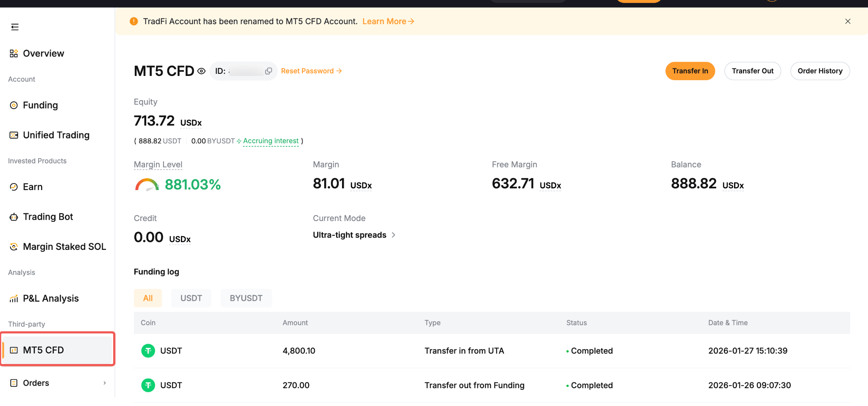The height and width of the screenshot is (406, 868).
Task: Click the 270.00 amount cell
Action: (x=296, y=385)
